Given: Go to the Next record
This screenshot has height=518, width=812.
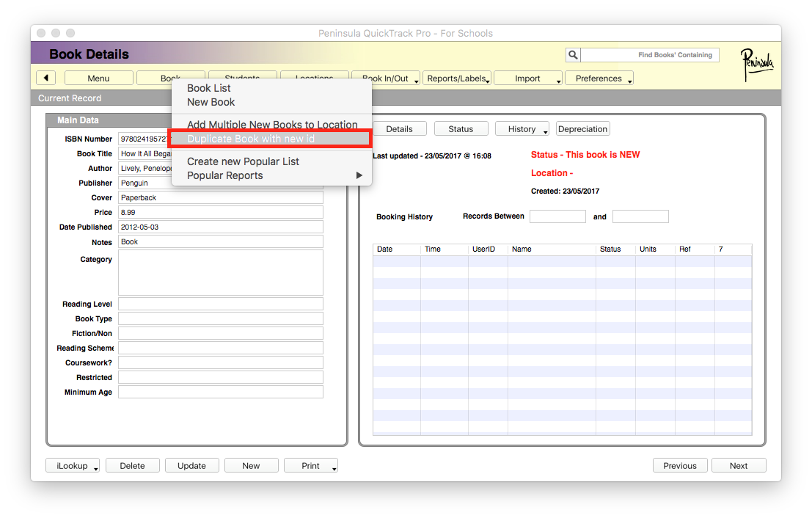Looking at the screenshot, I should (x=739, y=466).
